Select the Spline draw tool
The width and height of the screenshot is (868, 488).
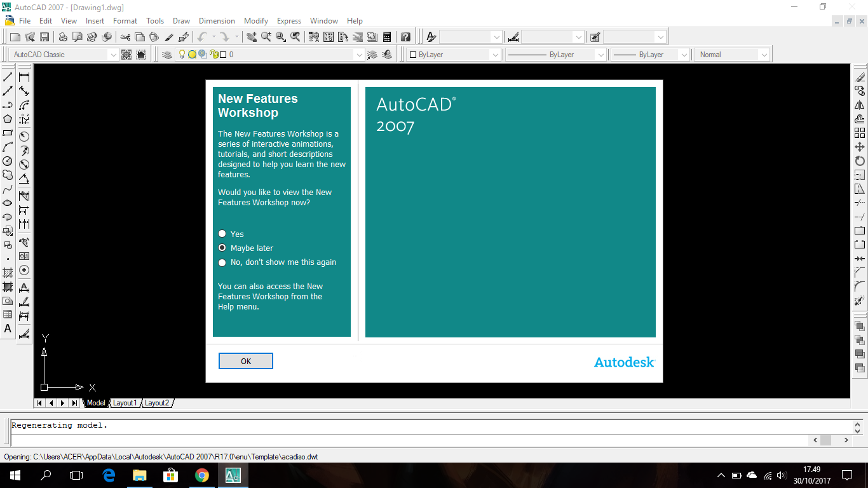pyautogui.click(x=8, y=189)
